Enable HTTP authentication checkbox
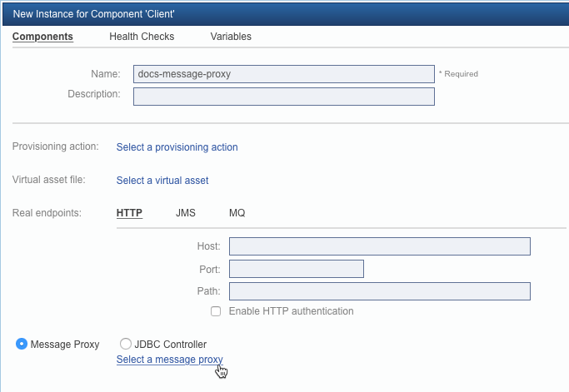Image resolution: width=569 pixels, height=392 pixels. pyautogui.click(x=216, y=311)
